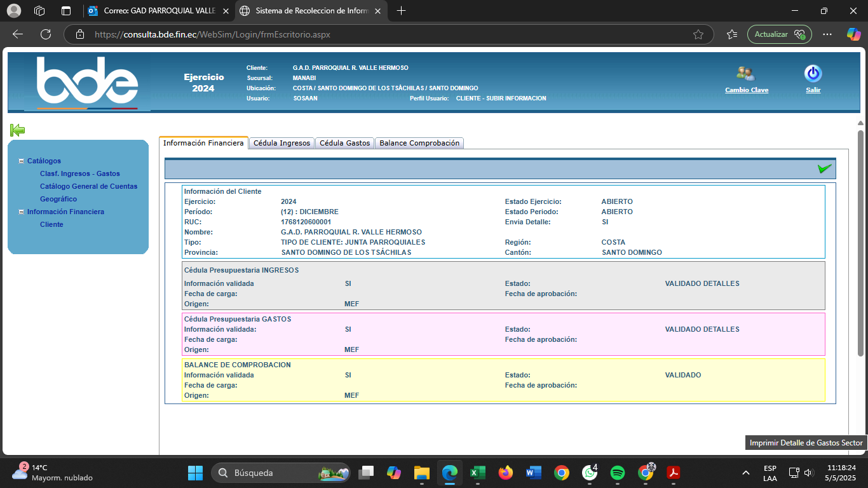The image size is (868, 488).
Task: Click the Cambio Clave users icon
Action: pos(746,74)
